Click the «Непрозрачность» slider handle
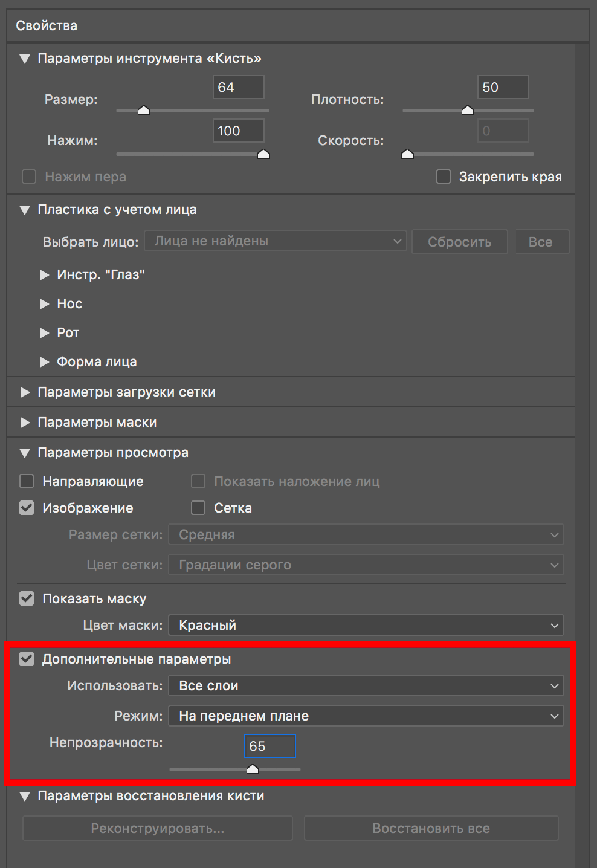 click(x=253, y=769)
